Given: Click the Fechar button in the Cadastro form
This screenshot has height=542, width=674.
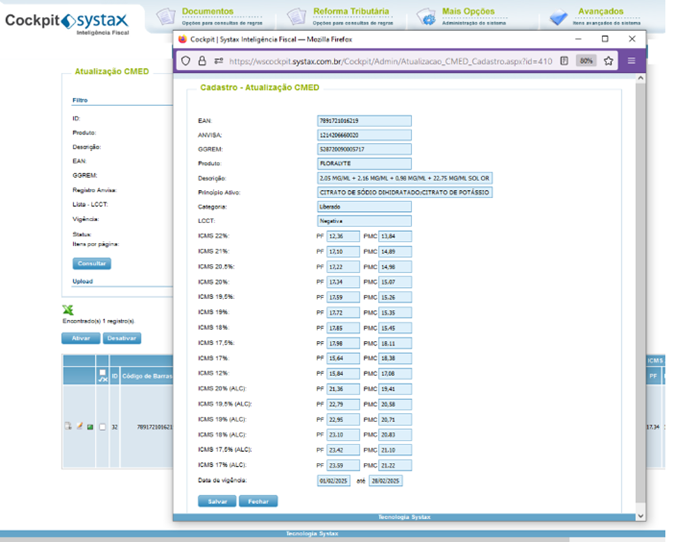Looking at the screenshot, I should [x=258, y=501].
